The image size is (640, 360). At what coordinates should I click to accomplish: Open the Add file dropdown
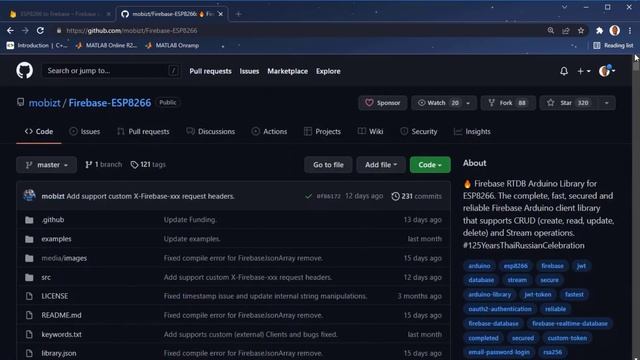pyautogui.click(x=381, y=165)
